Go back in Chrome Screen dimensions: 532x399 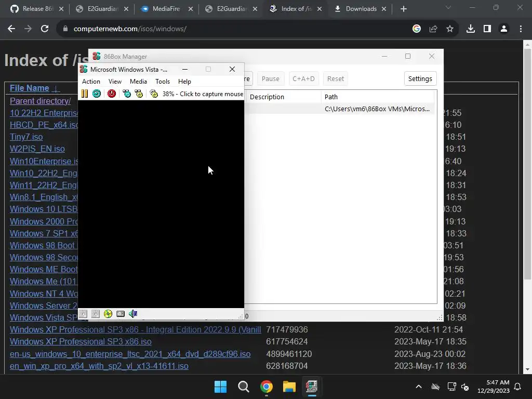click(x=11, y=29)
